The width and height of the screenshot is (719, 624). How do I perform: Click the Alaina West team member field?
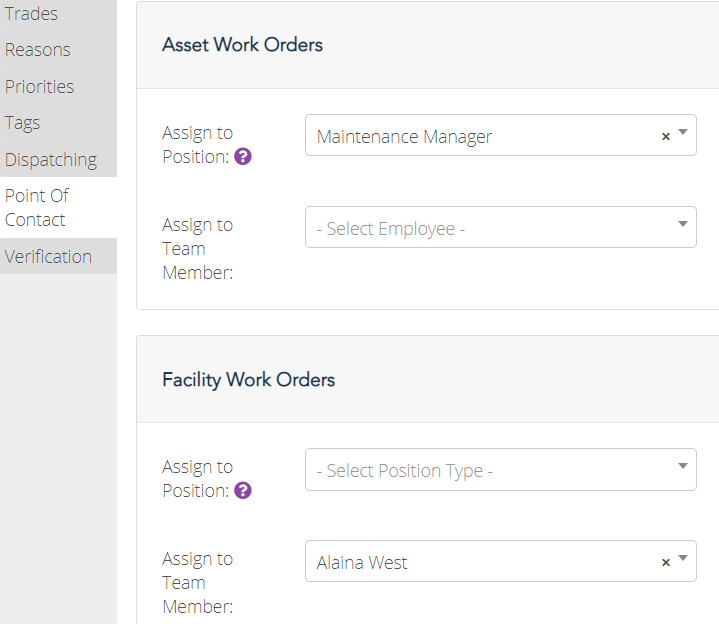pyautogui.click(x=501, y=561)
